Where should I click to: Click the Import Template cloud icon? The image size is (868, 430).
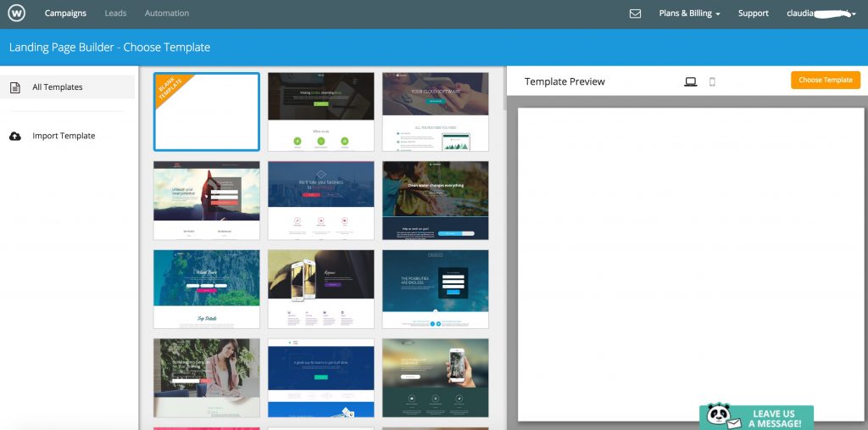pos(15,136)
